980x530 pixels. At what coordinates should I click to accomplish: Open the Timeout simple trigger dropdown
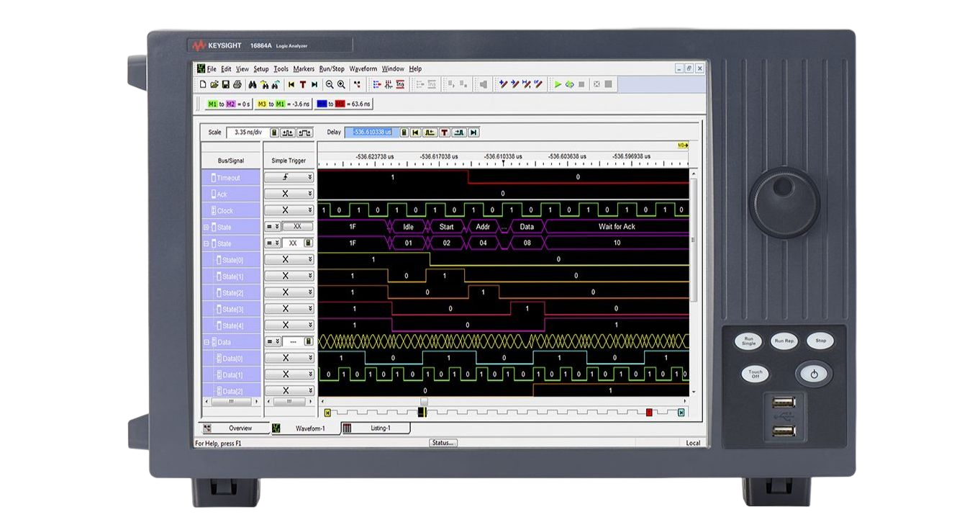(310, 177)
